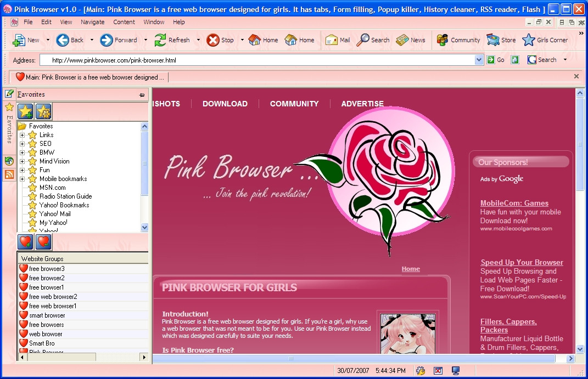The width and height of the screenshot is (588, 379).
Task: Click the second heart group button
Action: click(x=43, y=242)
